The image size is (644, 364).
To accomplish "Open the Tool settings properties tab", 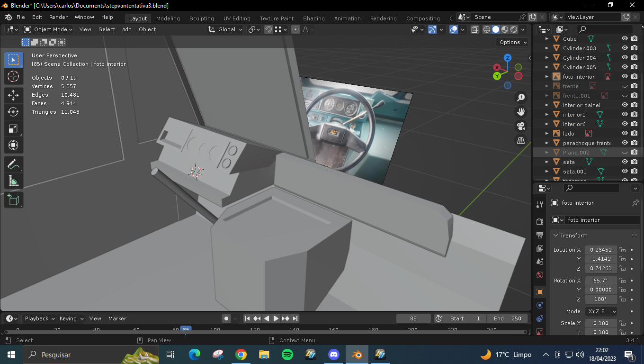I will pyautogui.click(x=540, y=204).
